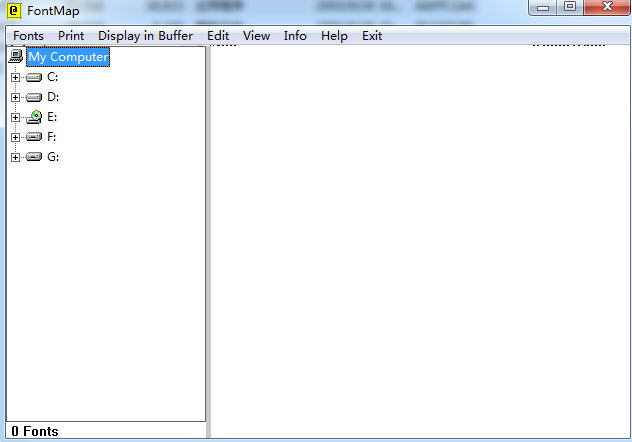Select the My Computer tree label
Image resolution: width=632 pixels, height=442 pixels.
pyautogui.click(x=68, y=57)
